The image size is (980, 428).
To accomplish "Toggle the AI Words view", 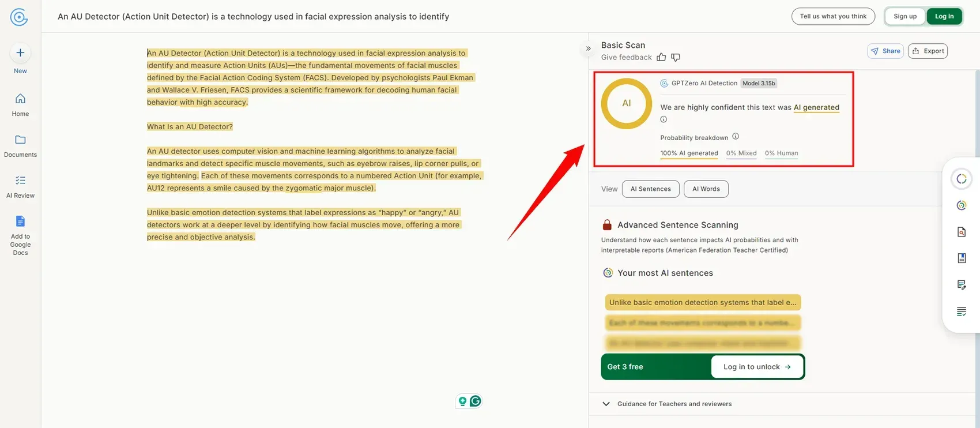I will click(x=706, y=189).
